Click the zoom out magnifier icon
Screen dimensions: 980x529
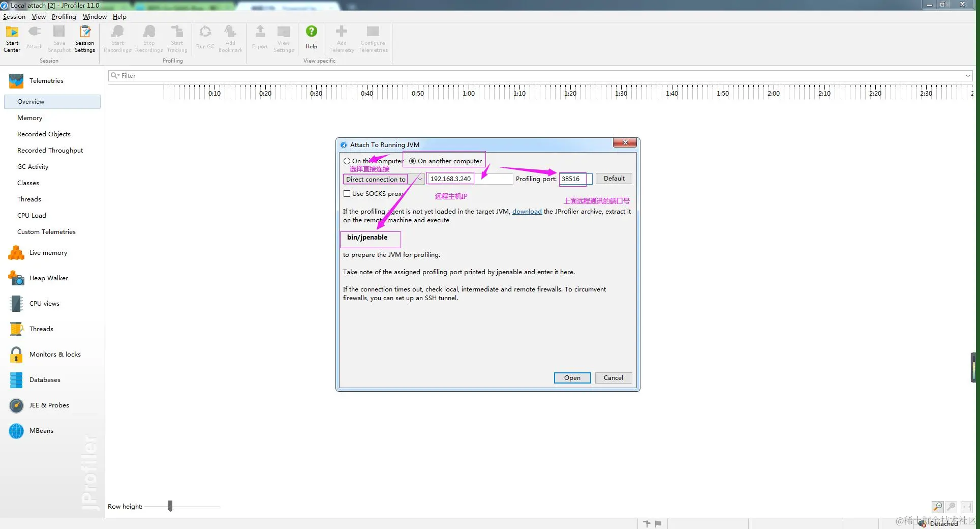tap(951, 507)
